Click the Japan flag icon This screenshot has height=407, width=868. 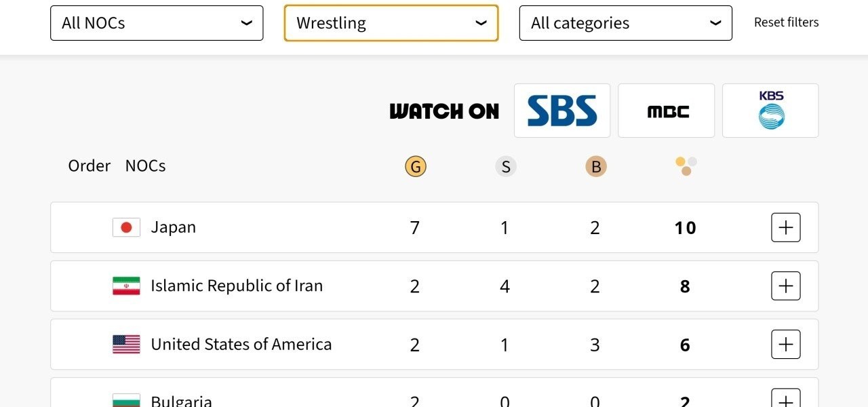(126, 227)
